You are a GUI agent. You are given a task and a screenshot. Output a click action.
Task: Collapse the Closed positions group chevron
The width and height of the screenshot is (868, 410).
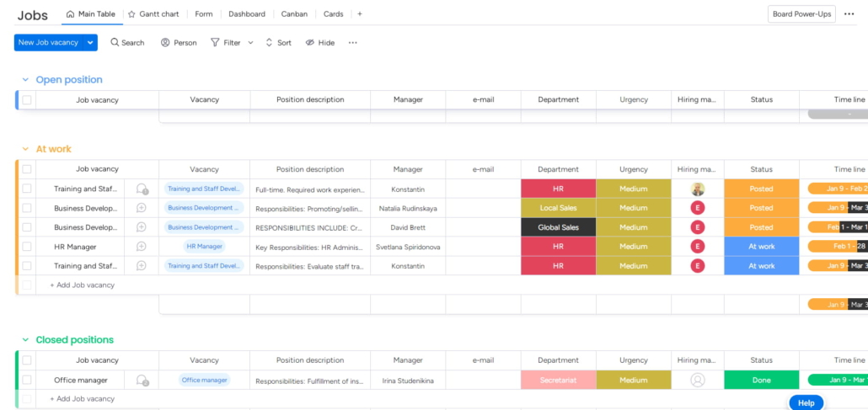(x=25, y=340)
